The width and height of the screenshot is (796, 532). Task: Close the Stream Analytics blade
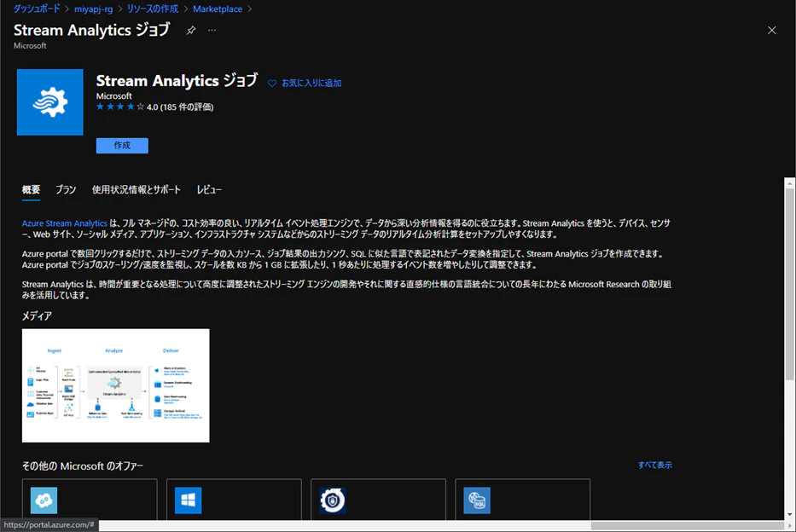click(771, 31)
